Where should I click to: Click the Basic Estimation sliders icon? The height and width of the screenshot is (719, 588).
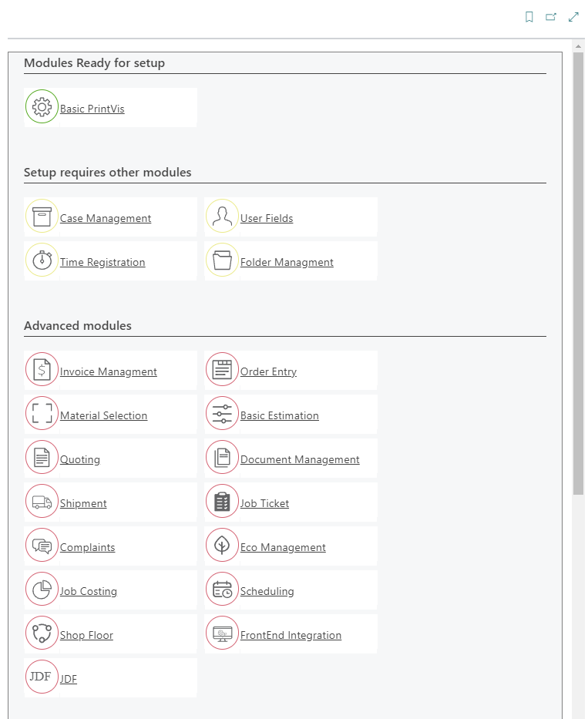coord(223,413)
